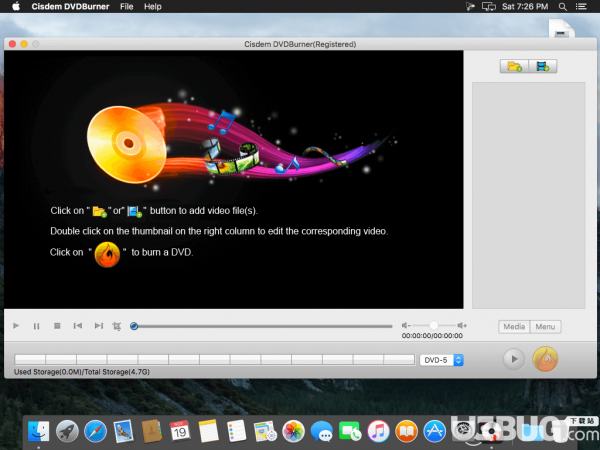Open the Help menu
This screenshot has height=450, width=600.
tap(153, 7)
